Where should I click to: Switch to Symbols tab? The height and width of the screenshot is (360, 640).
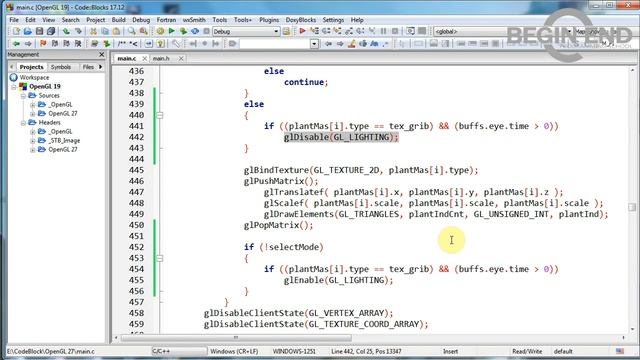pos(61,67)
